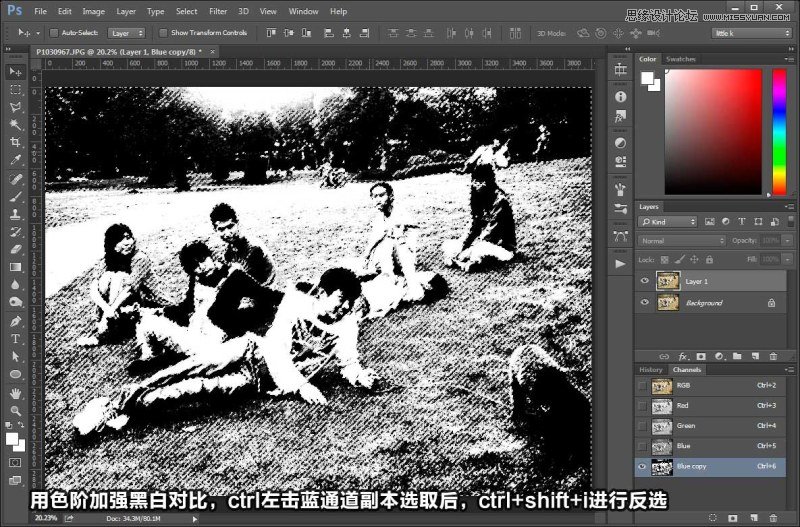Select the Crop tool
The width and height of the screenshot is (800, 527).
coord(15,142)
